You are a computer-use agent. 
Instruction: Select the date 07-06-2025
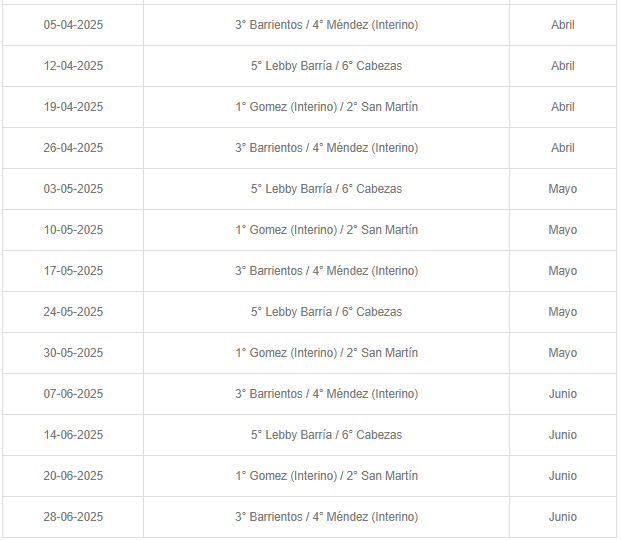(73, 394)
